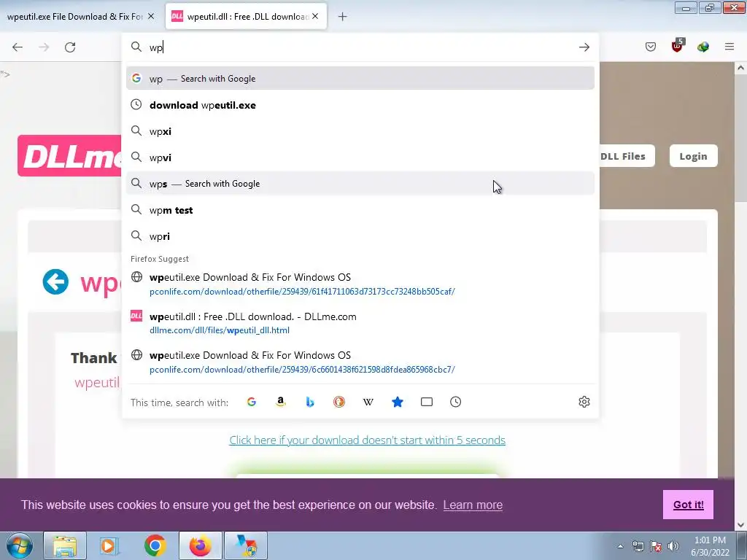This screenshot has height=560, width=747.
Task: Click 'Click here if your download doesn't start' link
Action: [368, 440]
